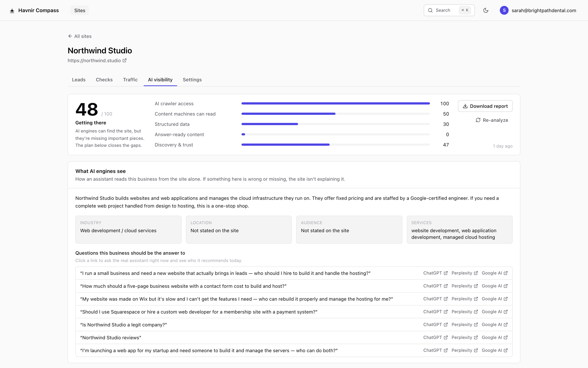
Task: Click the "Getting there" status heading
Action: tap(91, 123)
